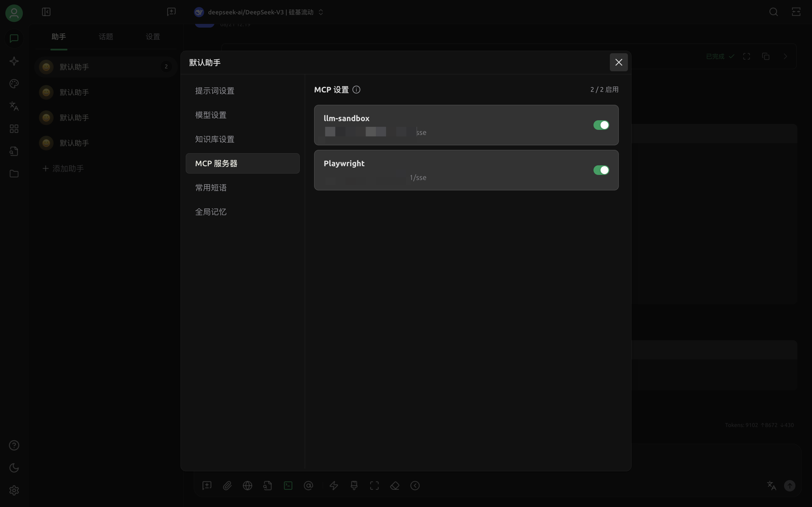
Task: Open the 模型设置 settings section
Action: [x=211, y=115]
